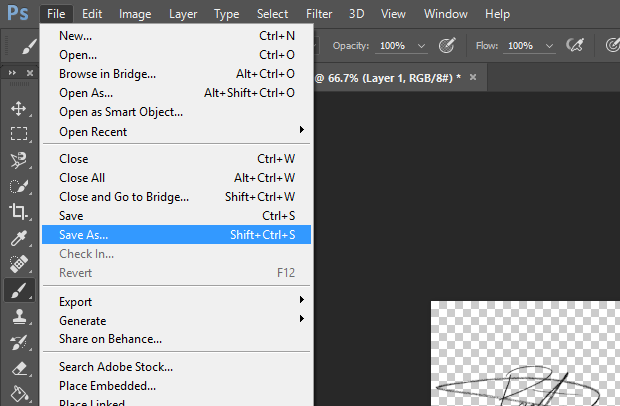Choose Save As... menu item
Screen dimensions: 620x406
(x=176, y=235)
